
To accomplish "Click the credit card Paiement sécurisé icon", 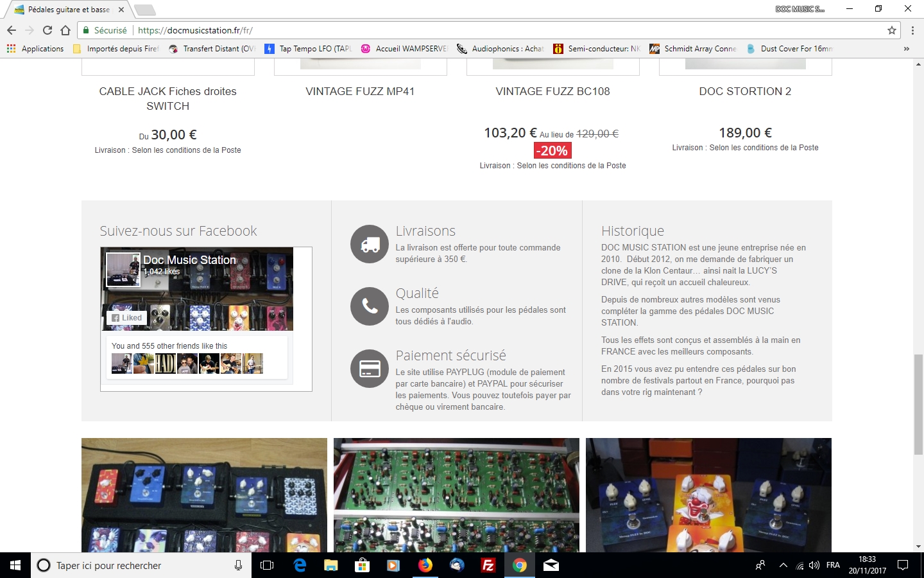I will coord(370,369).
